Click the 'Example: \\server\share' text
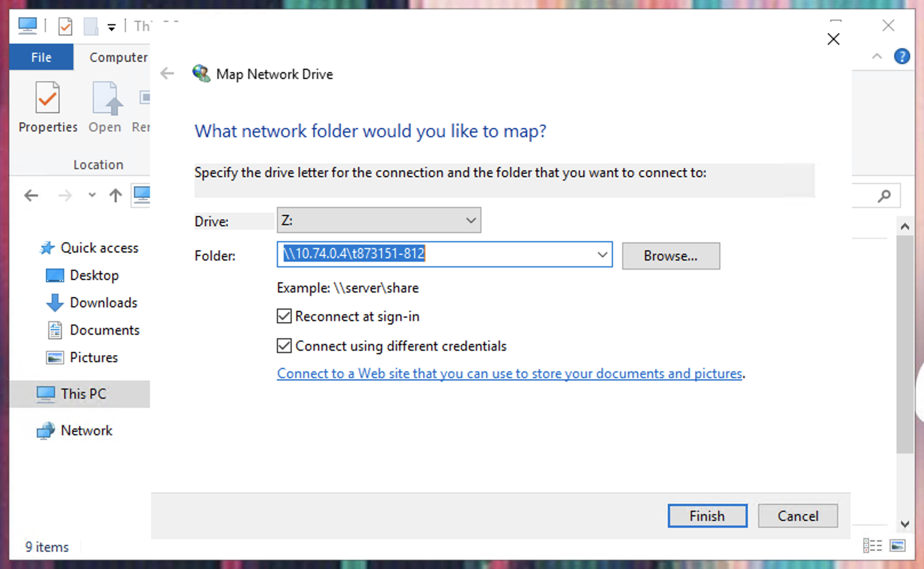This screenshot has width=924, height=569. coord(348,288)
